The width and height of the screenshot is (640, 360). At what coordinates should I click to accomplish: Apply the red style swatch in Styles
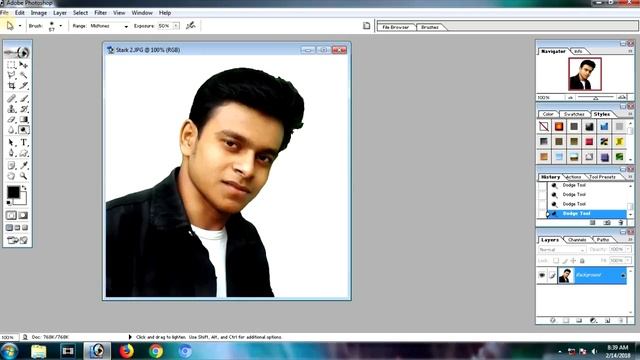[589, 142]
